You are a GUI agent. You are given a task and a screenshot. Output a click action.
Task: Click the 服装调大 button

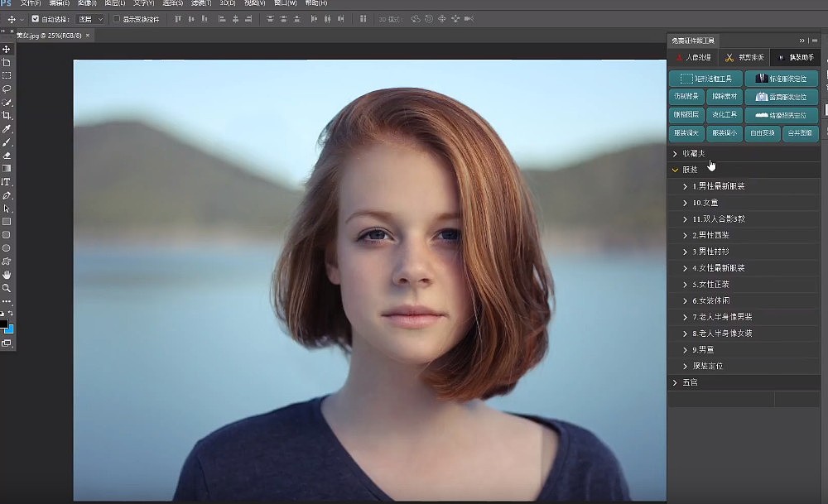[x=686, y=133]
